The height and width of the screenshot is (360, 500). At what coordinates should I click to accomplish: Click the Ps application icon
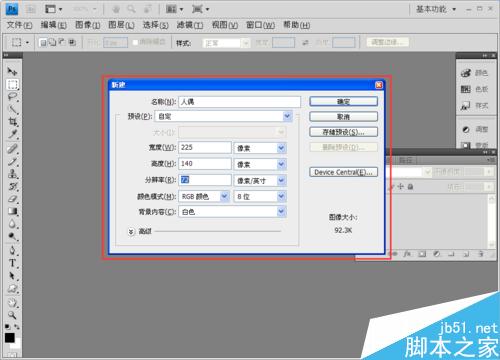pos(12,9)
